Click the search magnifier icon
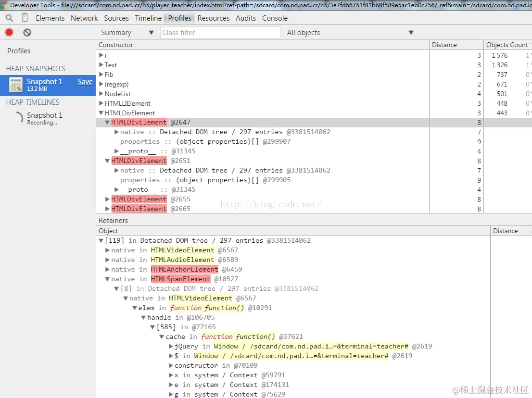Image resolution: width=532 pixels, height=398 pixels. (x=9, y=18)
